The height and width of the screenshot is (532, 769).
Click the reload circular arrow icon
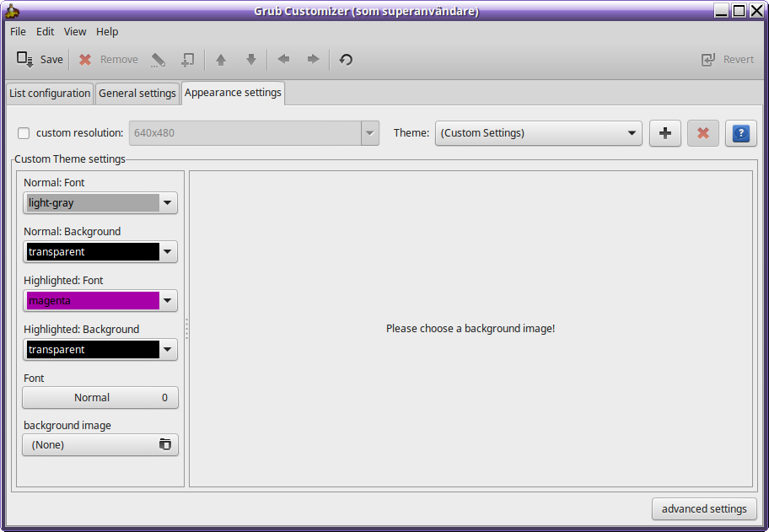click(346, 60)
